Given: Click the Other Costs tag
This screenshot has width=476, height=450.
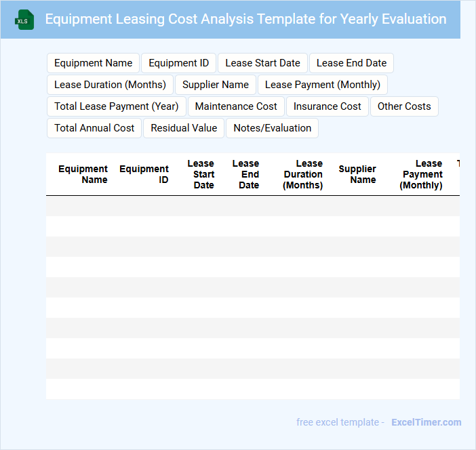Looking at the screenshot, I should 404,106.
